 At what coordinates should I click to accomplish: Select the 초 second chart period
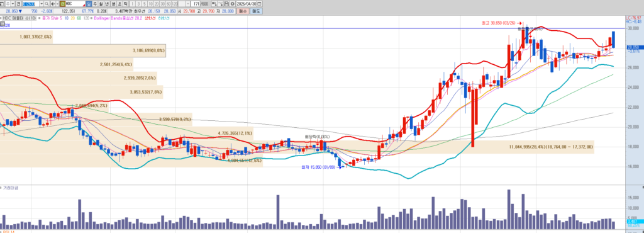[x=119, y=4]
